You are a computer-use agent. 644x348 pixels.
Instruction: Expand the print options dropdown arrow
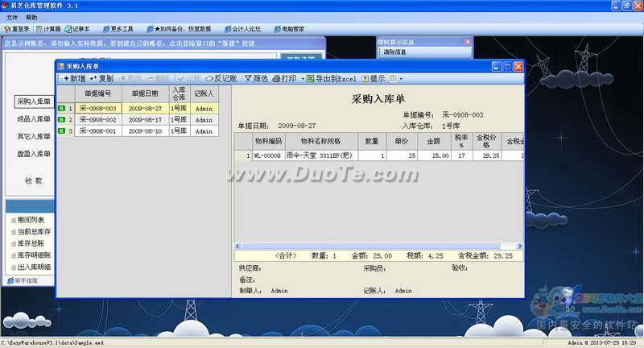(303, 78)
